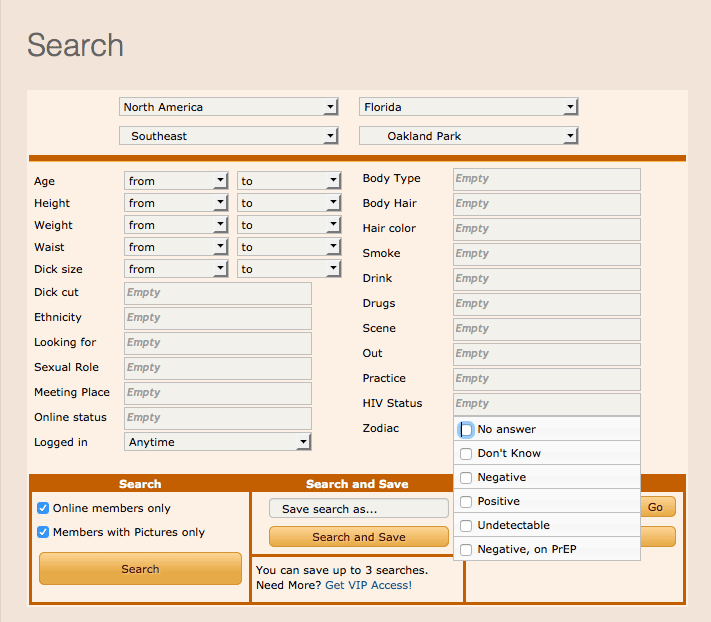Viewport: 711px width, 622px height.
Task: Open the North America continent dropdown
Action: [229, 107]
